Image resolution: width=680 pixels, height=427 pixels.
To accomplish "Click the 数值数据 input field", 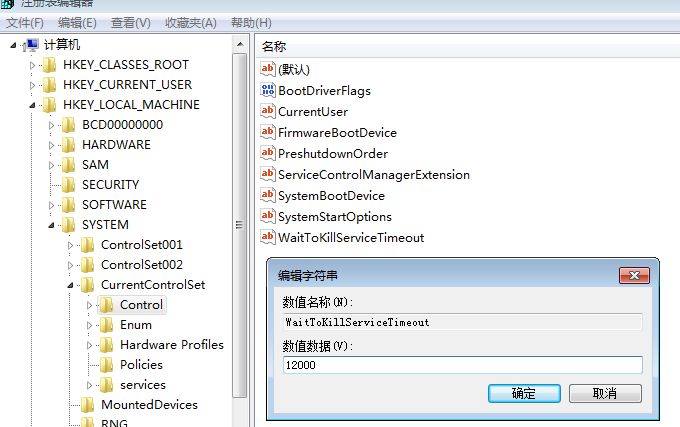I will click(x=461, y=365).
